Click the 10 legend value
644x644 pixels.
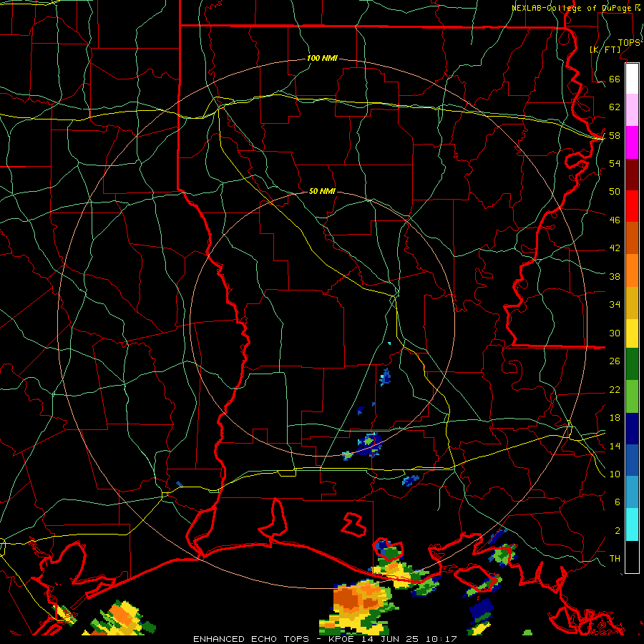615,474
